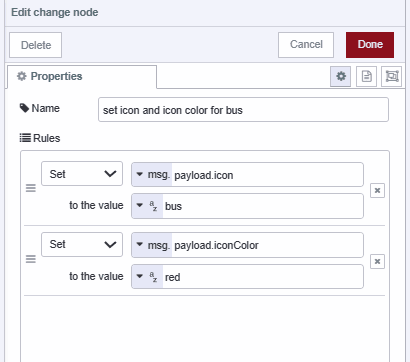The height and width of the screenshot is (362, 410).
Task: Remove the payload.icon rule with x
Action: [377, 190]
